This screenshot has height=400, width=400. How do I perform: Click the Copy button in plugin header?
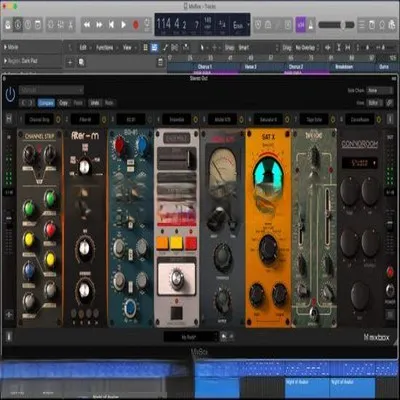pos(63,103)
